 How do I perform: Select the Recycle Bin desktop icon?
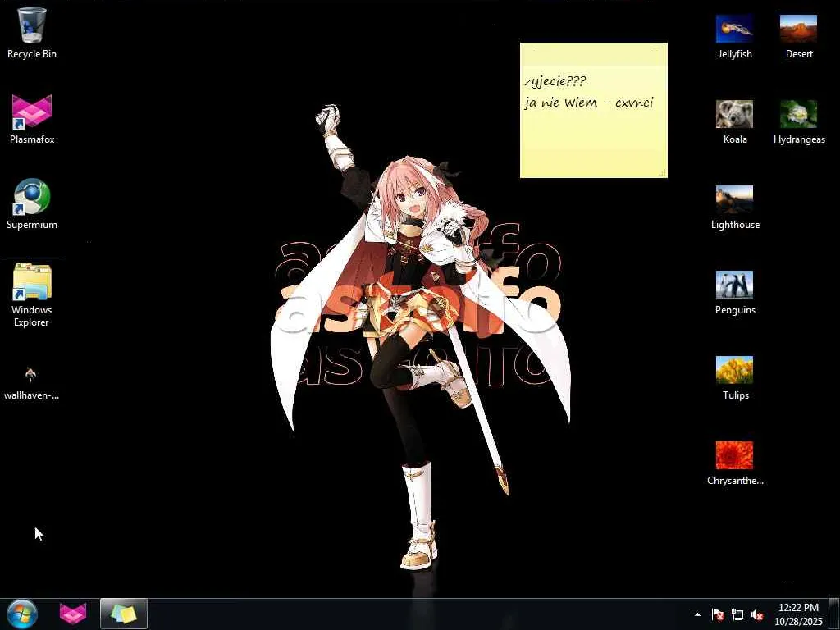pyautogui.click(x=32, y=33)
